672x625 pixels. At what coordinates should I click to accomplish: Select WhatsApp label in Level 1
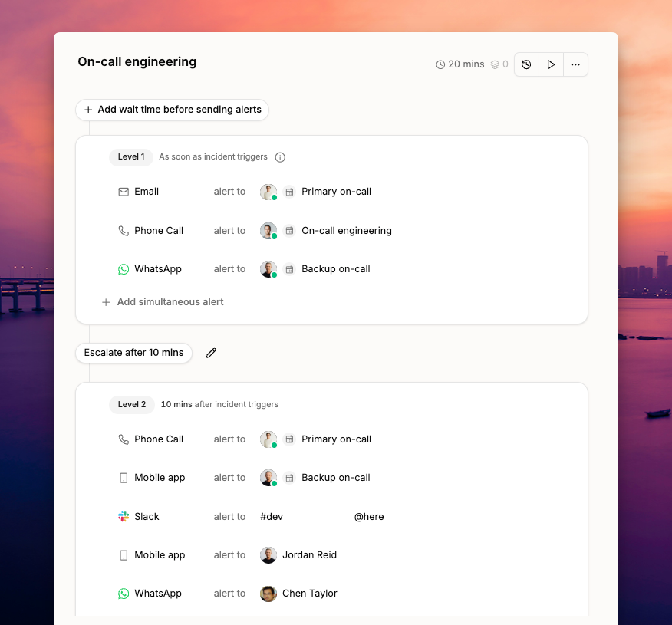158,269
